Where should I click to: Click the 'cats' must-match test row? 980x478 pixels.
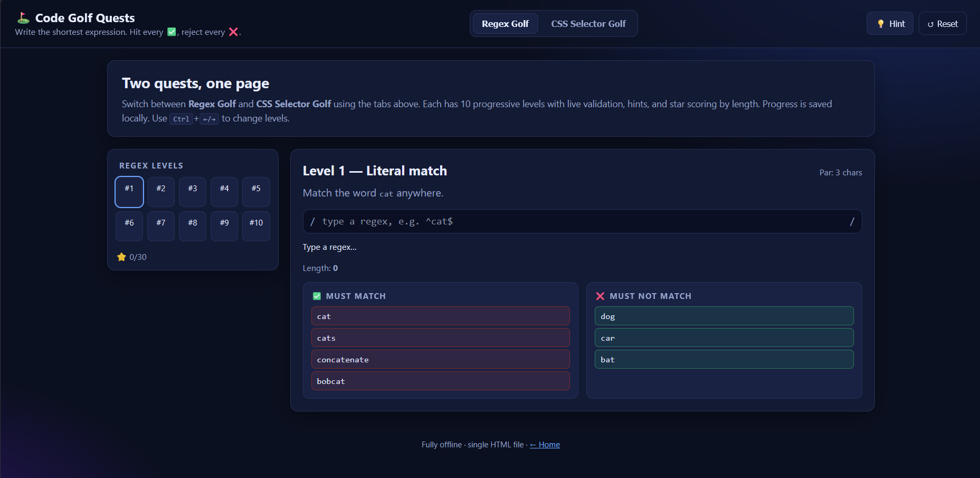pyautogui.click(x=441, y=338)
